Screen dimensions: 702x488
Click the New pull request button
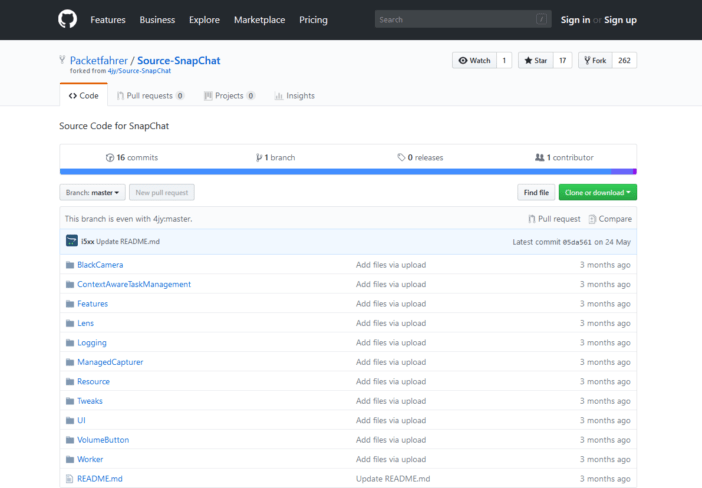point(162,193)
